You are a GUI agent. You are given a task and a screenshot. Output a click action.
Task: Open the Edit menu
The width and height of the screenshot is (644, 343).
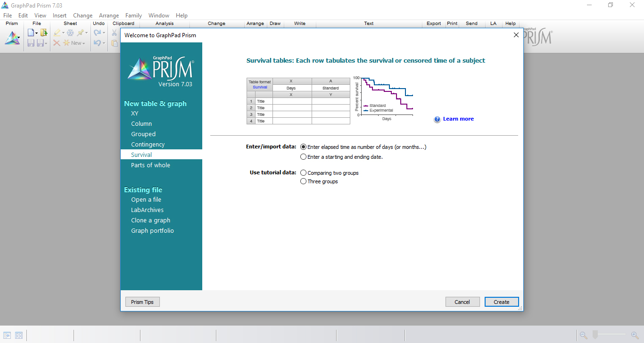tap(23, 16)
